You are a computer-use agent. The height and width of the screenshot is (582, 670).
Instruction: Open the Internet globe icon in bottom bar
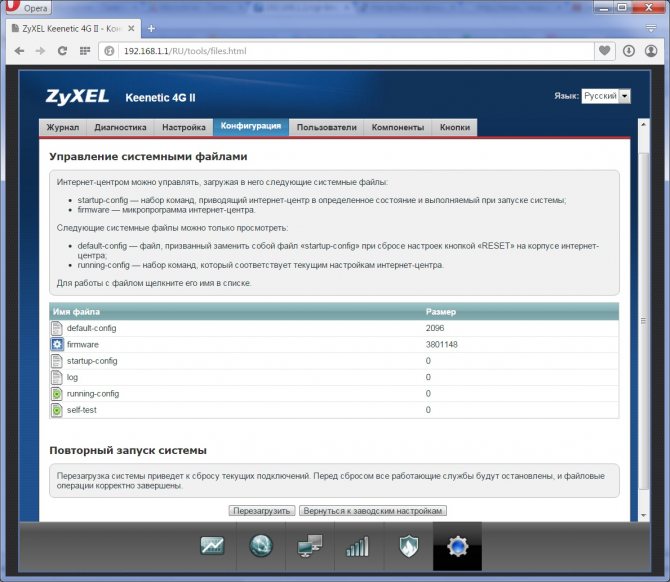tap(261, 546)
